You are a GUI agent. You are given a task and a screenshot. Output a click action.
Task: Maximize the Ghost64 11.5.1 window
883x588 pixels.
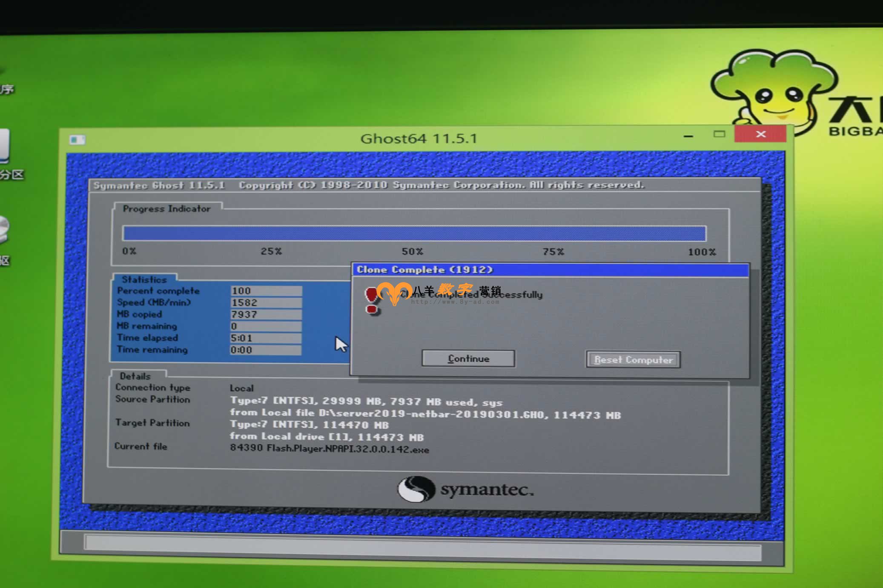tap(719, 134)
